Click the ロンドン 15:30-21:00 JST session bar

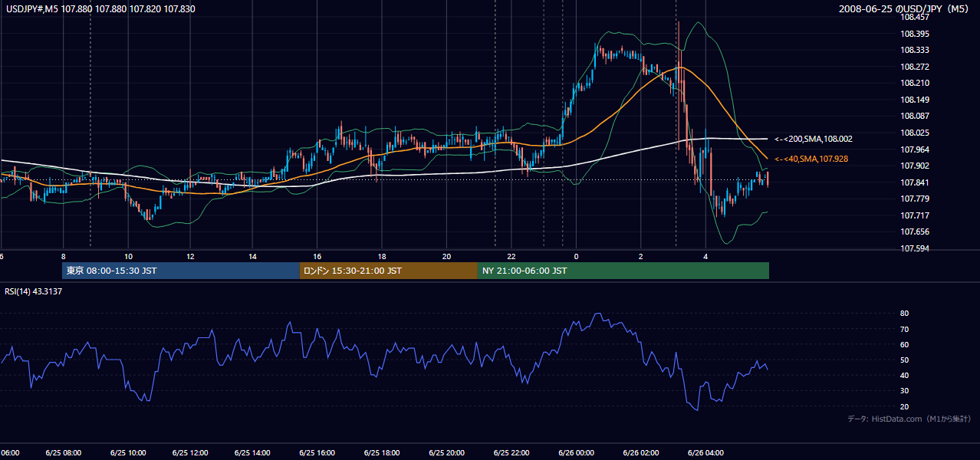pyautogui.click(x=389, y=271)
